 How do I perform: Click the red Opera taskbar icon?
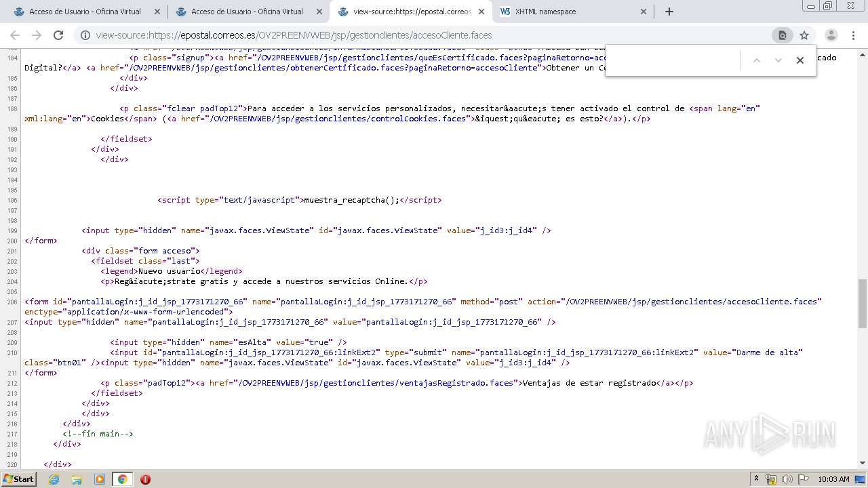[145, 479]
